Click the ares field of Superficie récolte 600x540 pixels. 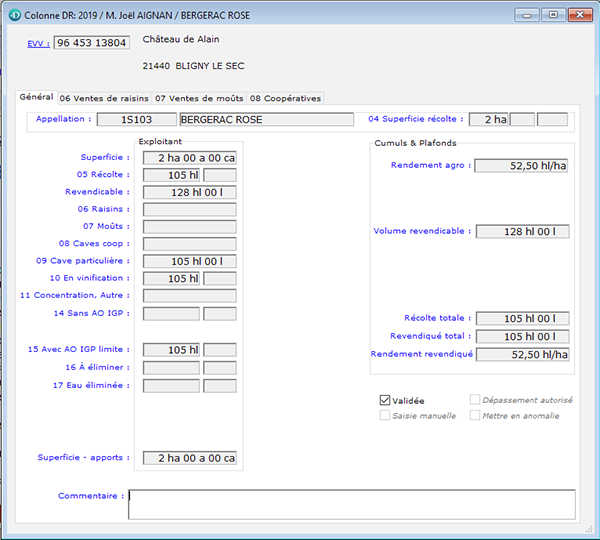[x=523, y=119]
